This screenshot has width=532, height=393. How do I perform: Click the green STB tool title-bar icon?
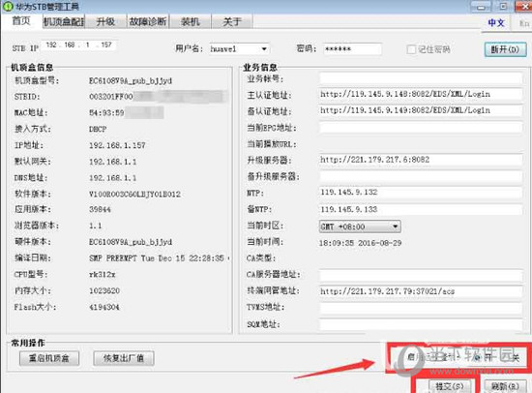click(x=7, y=6)
